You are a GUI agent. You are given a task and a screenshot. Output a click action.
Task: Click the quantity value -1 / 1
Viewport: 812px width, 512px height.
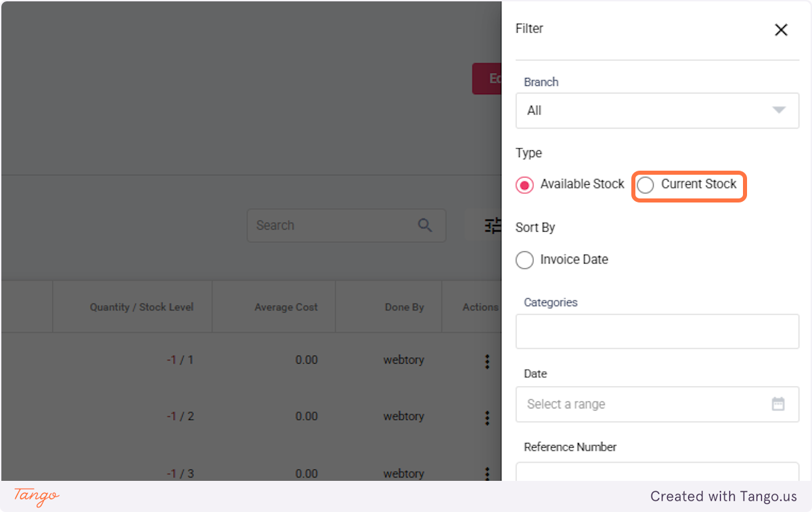pyautogui.click(x=180, y=360)
